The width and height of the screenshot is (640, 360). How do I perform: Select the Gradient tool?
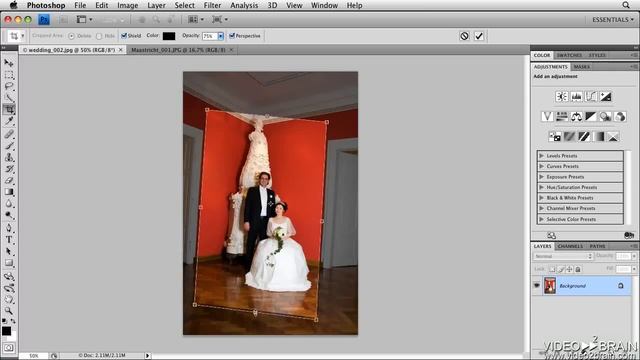coord(9,192)
